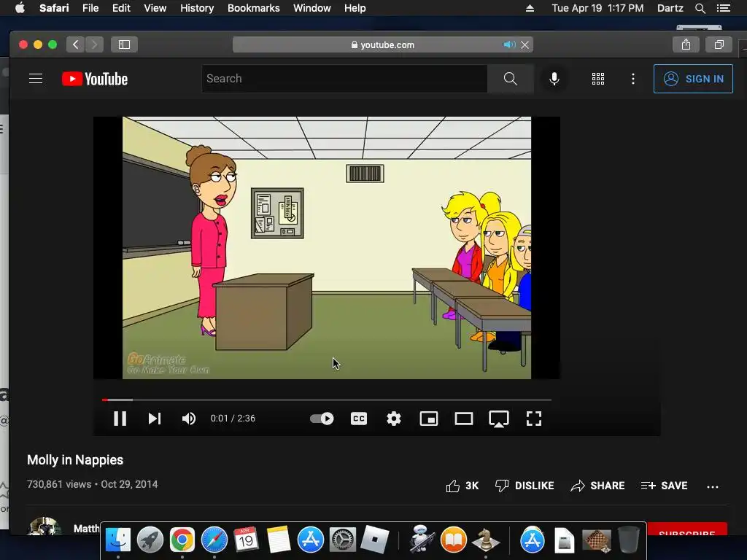Open Calendar from the Dock

(246, 540)
